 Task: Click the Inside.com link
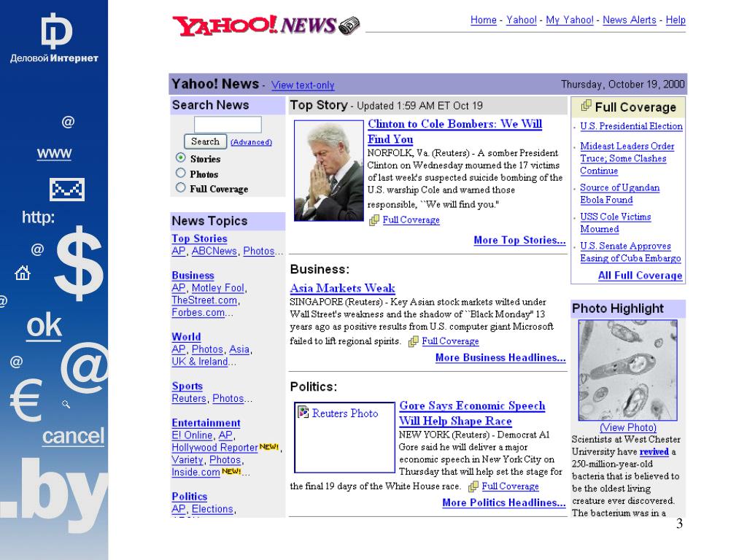(196, 472)
